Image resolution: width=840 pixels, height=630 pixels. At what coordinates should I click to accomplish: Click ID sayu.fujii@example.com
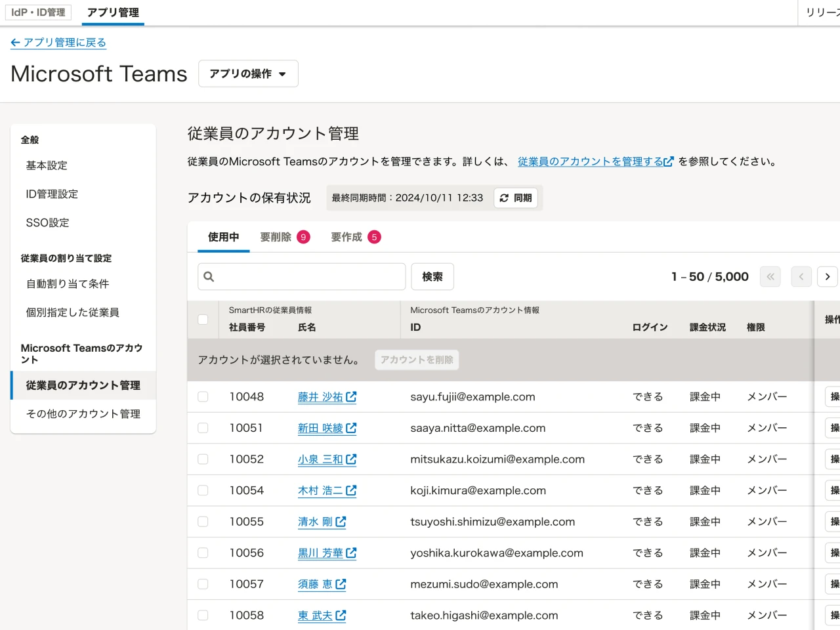point(472,397)
